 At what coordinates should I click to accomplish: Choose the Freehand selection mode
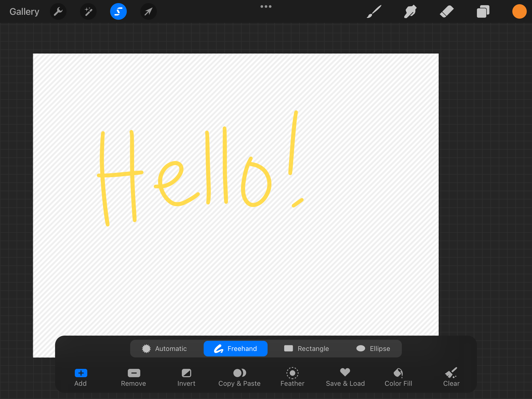(x=235, y=349)
